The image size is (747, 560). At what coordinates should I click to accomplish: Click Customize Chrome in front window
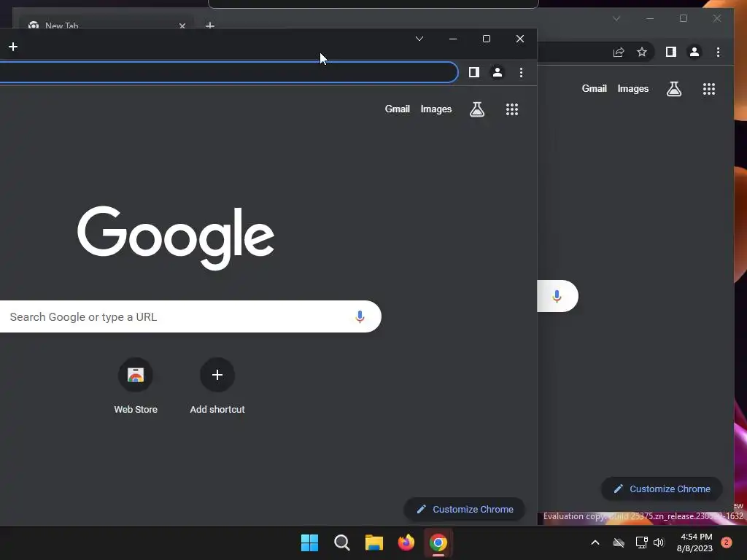pos(465,509)
